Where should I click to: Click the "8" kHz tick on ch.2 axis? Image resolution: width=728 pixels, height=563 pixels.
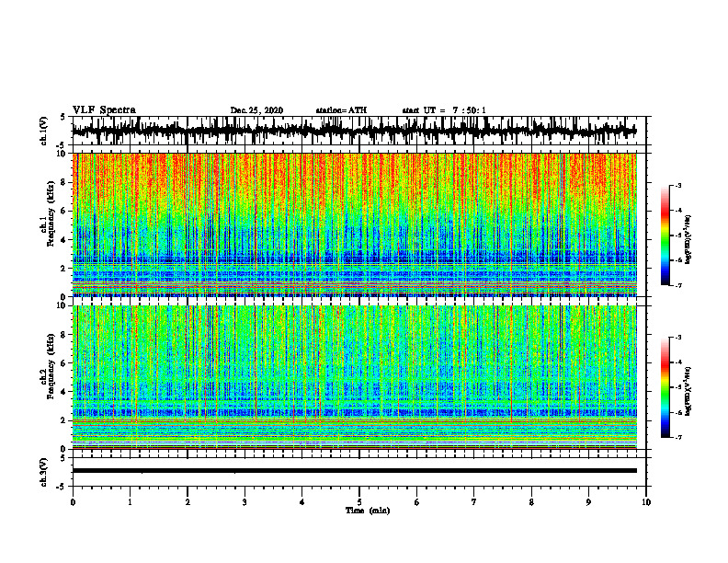tap(63, 335)
